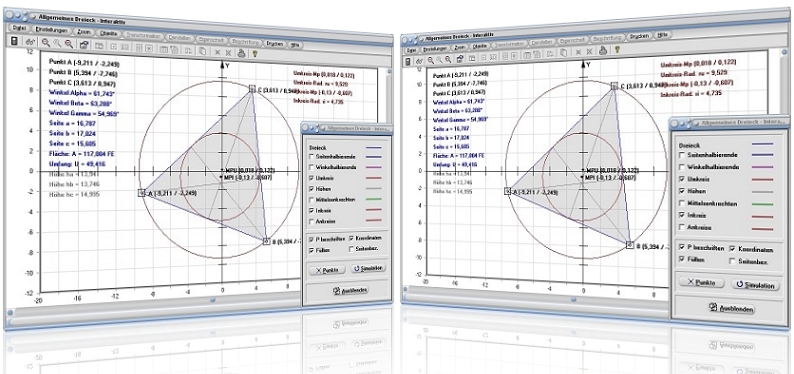The width and height of the screenshot is (794, 374).
Task: Click the copy pages icon in the left window toolbar
Action: (202, 51)
